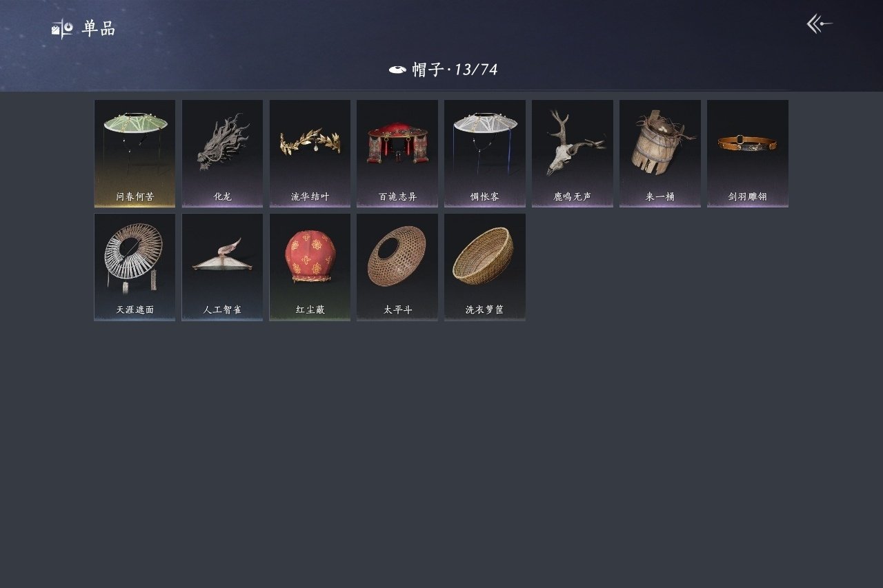This screenshot has height=588, width=883.
Task: Click the back arrow icon at top right
Action: click(x=820, y=24)
